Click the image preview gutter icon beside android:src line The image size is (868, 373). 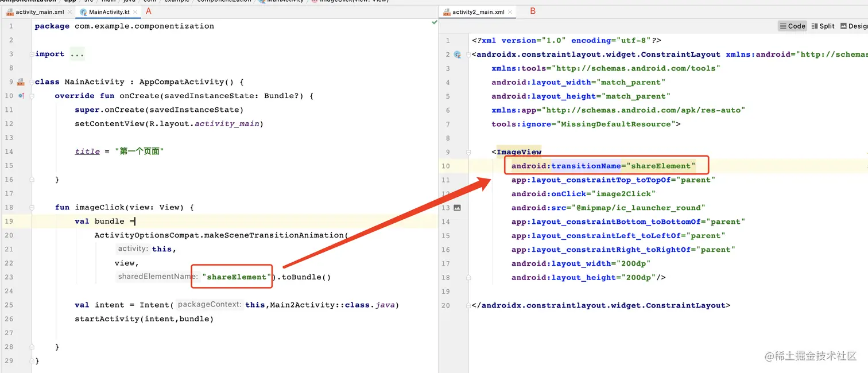pos(458,208)
